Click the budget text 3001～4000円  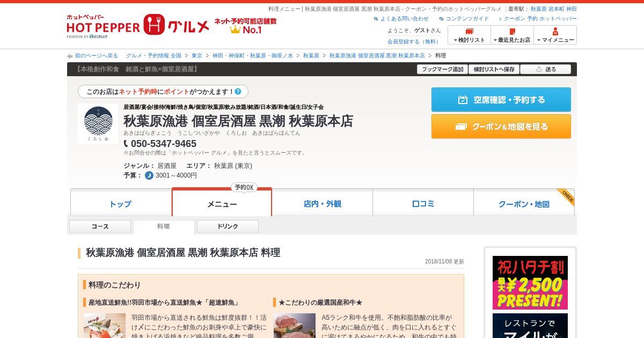click(x=176, y=175)
